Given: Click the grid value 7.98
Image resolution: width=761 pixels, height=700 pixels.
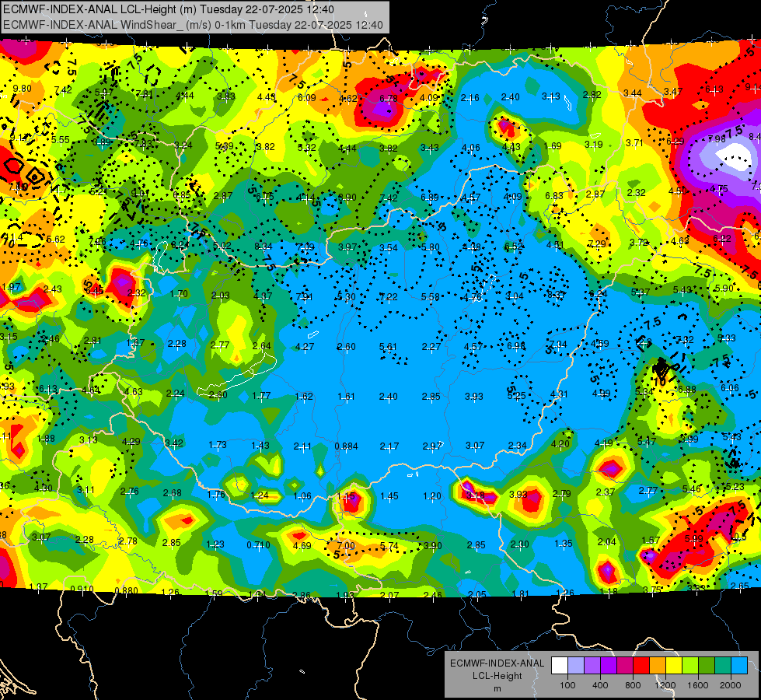Looking at the screenshot, I should tap(717, 139).
